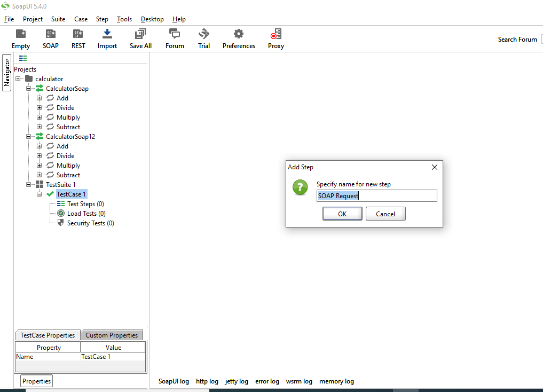Select the Load Tests (0) tree item

pos(86,213)
